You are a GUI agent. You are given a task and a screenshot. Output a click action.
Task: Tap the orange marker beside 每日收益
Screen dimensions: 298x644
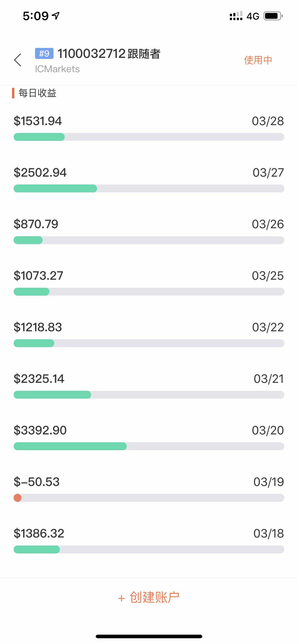pos(13,93)
